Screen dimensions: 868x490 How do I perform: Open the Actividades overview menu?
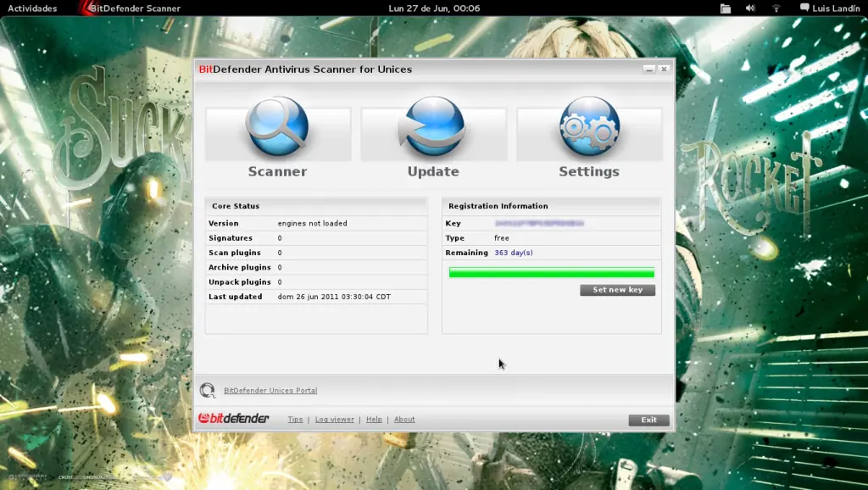point(32,8)
